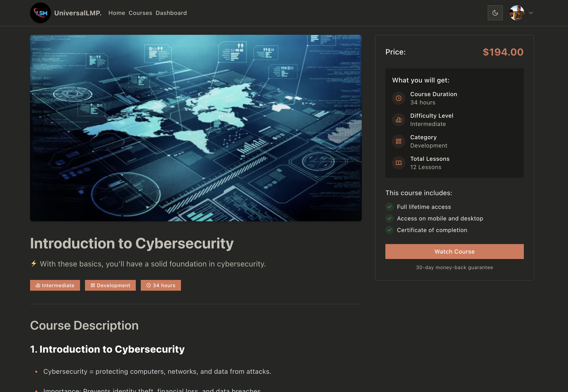Click the lightning bolt icon beside the tagline
The width and height of the screenshot is (568, 392).
(x=34, y=264)
